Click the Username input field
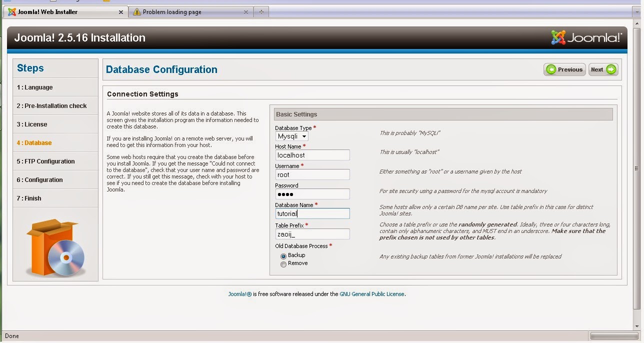Image resolution: width=644 pixels, height=343 pixels. (x=312, y=174)
